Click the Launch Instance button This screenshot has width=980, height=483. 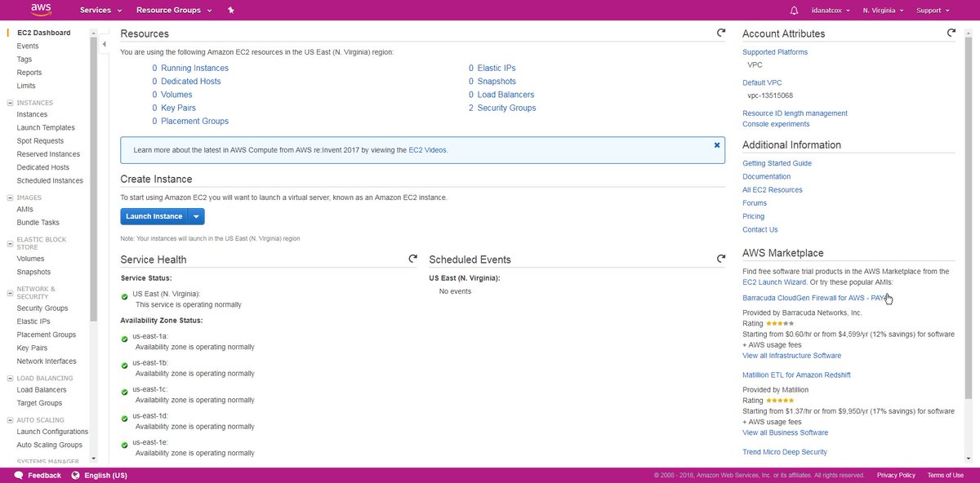click(x=154, y=216)
